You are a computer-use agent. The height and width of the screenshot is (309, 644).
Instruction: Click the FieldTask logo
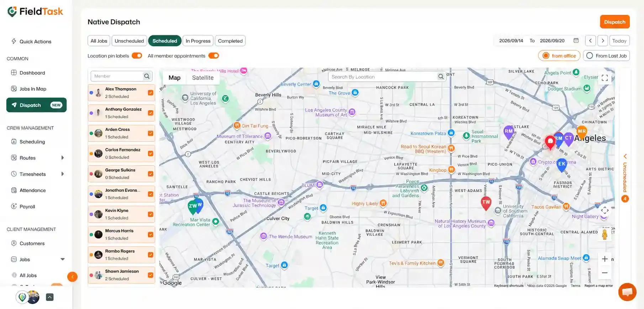tap(35, 12)
